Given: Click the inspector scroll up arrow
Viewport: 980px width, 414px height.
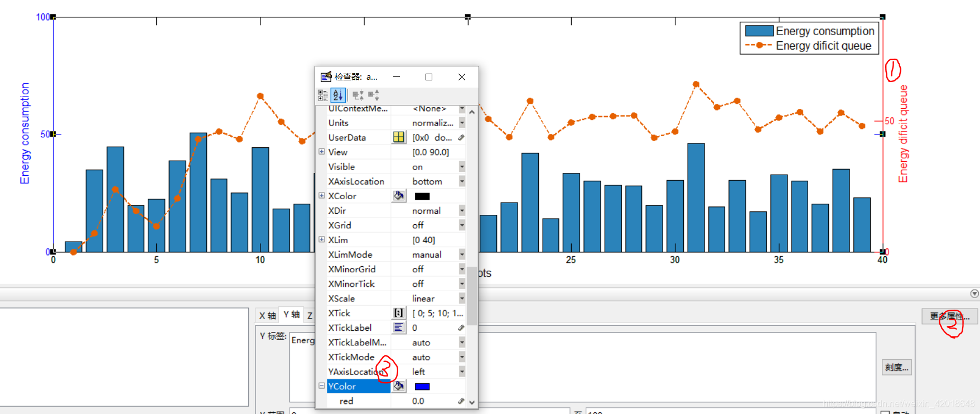Looking at the screenshot, I should (x=472, y=112).
